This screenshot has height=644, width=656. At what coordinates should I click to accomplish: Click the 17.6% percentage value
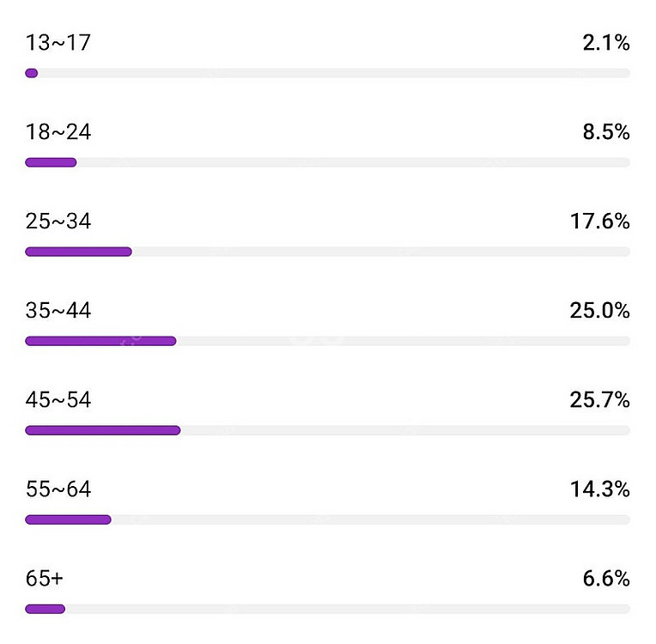pos(600,221)
